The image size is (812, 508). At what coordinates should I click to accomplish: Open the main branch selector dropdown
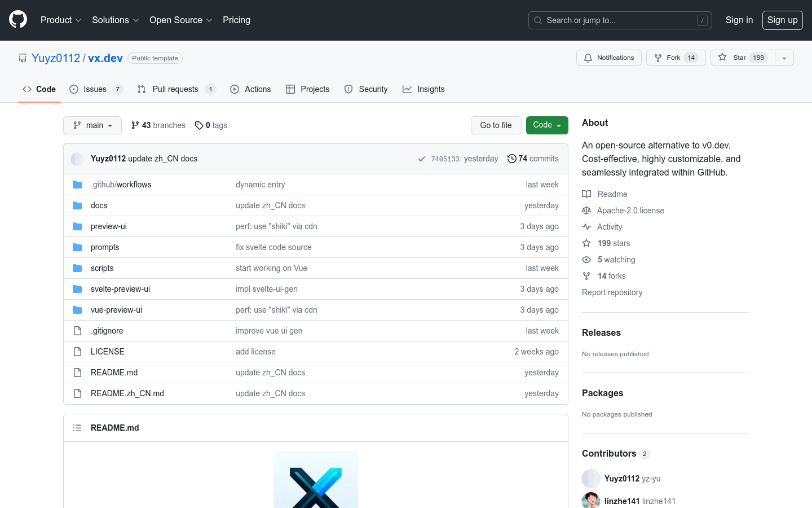point(92,125)
